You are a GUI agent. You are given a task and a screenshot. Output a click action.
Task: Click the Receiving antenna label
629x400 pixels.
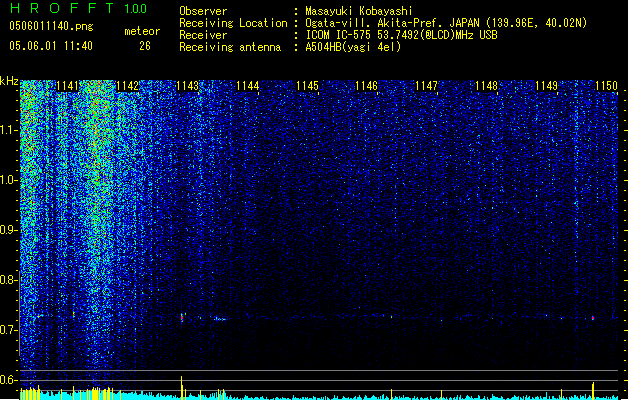[x=230, y=47]
